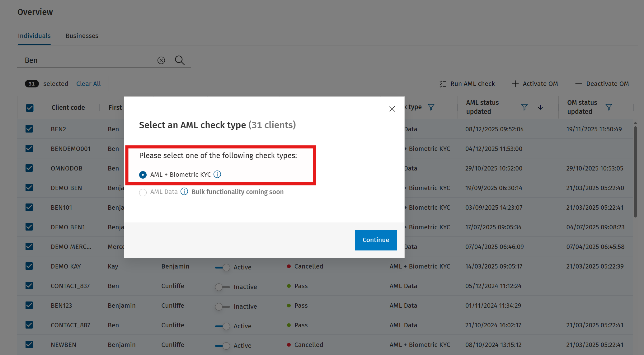Click the magnifying glass search icon
This screenshot has height=355, width=644.
(x=180, y=60)
